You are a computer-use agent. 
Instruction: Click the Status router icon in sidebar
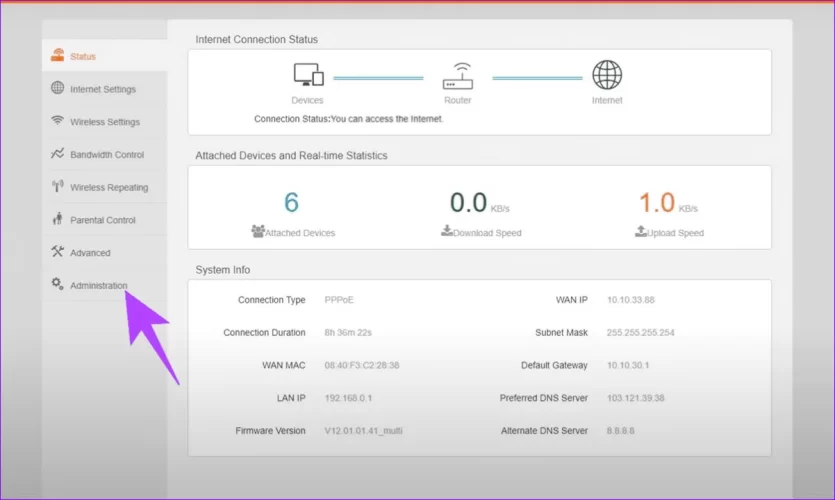58,56
